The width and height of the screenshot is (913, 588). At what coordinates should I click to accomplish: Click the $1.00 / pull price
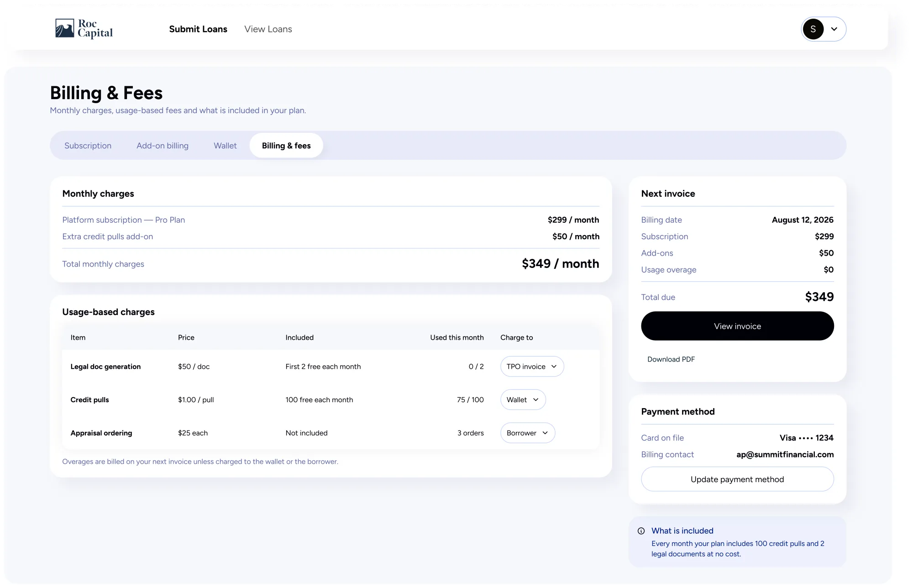click(x=196, y=400)
